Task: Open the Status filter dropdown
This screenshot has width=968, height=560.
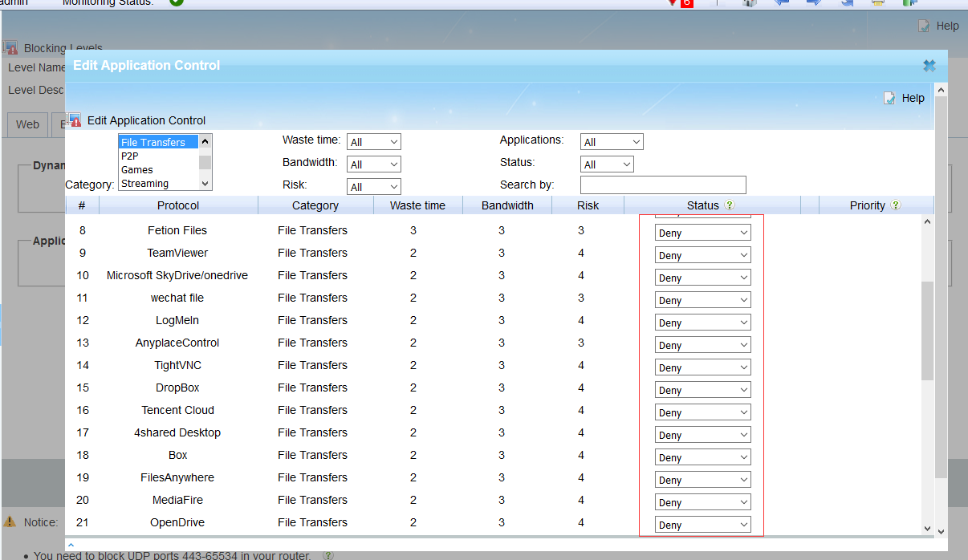Action: (x=607, y=164)
